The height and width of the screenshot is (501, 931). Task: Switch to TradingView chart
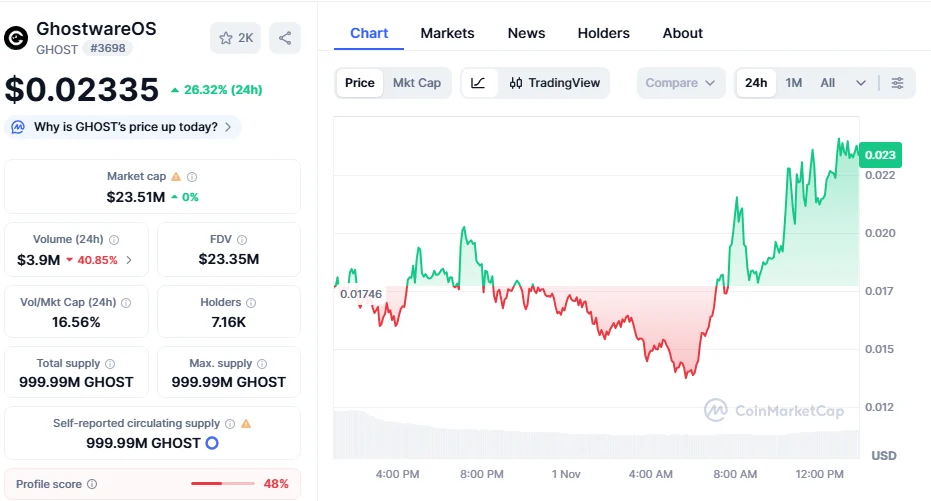coord(555,83)
